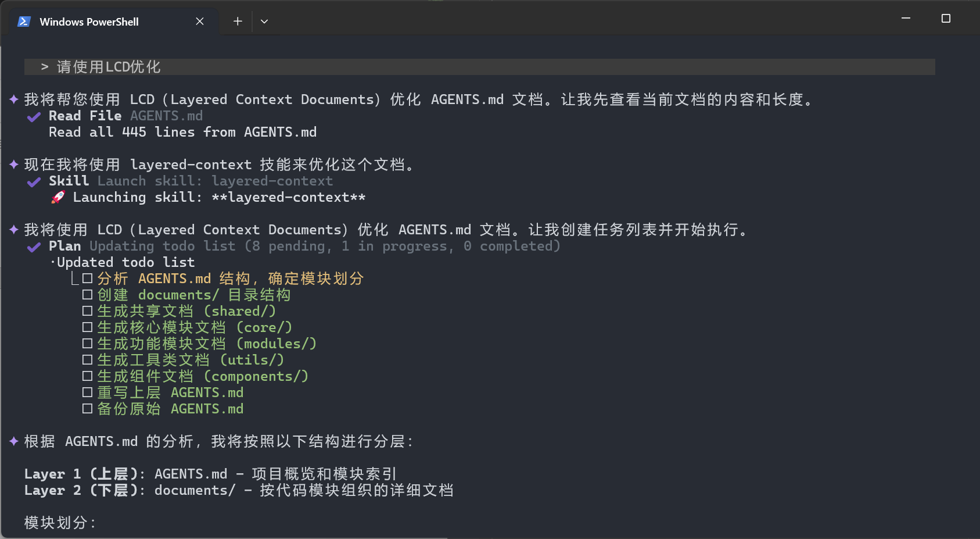The height and width of the screenshot is (539, 980).
Task: Click the checkmark next to Plan
Action: (x=34, y=247)
